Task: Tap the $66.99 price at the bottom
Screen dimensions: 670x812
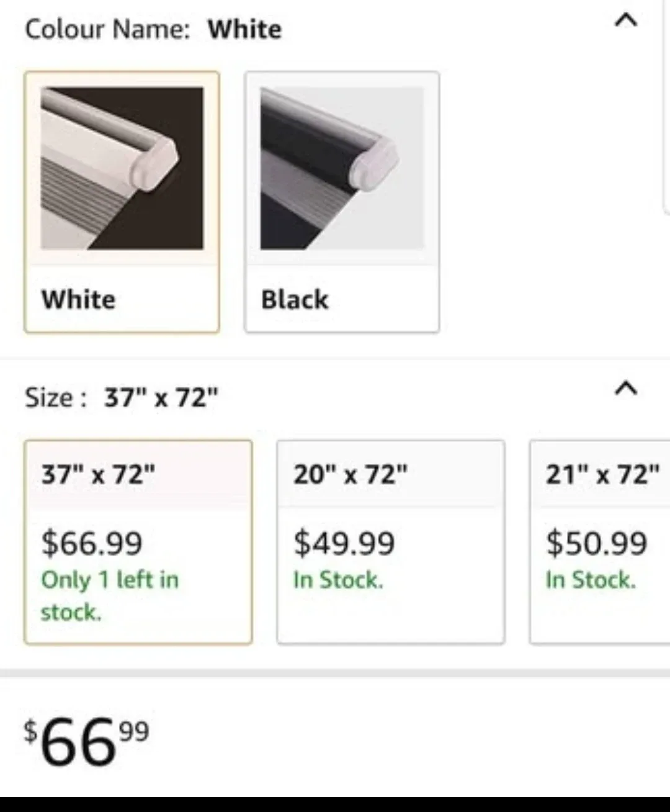Action: [87, 739]
